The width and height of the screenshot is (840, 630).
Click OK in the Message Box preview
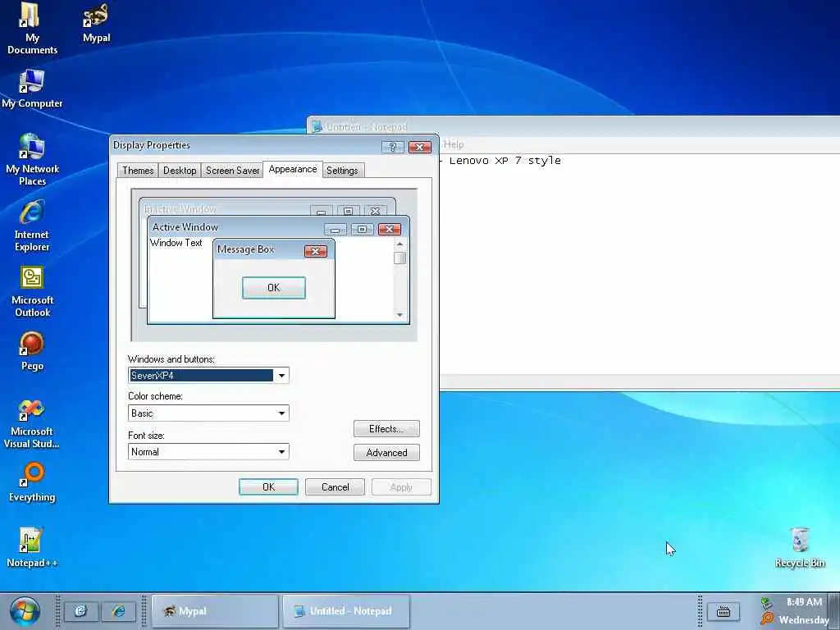pos(274,288)
